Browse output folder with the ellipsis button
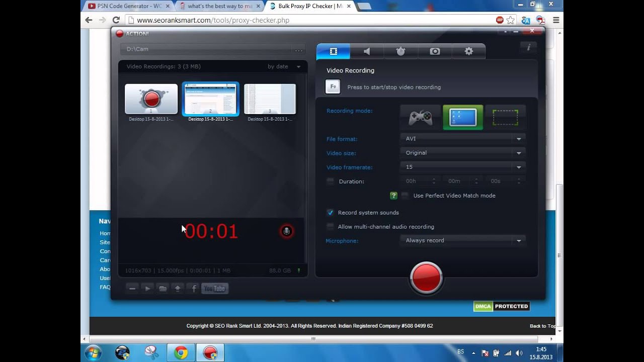Image resolution: width=644 pixels, height=362 pixels. 299,49
